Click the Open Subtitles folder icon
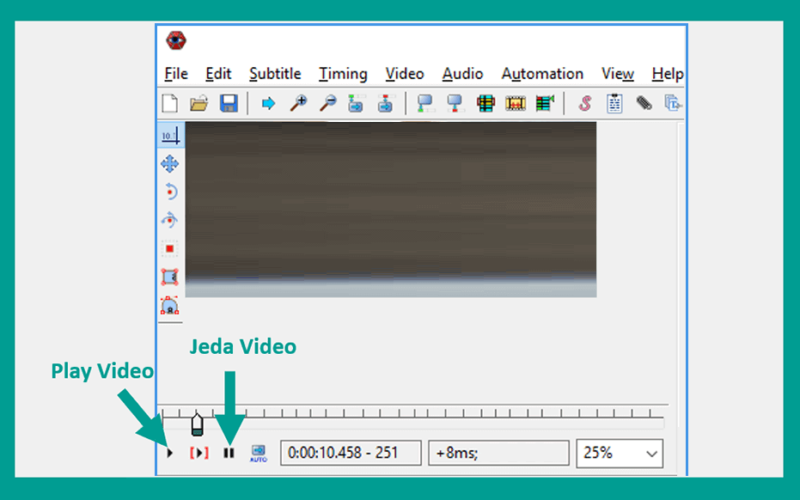 pos(198,104)
